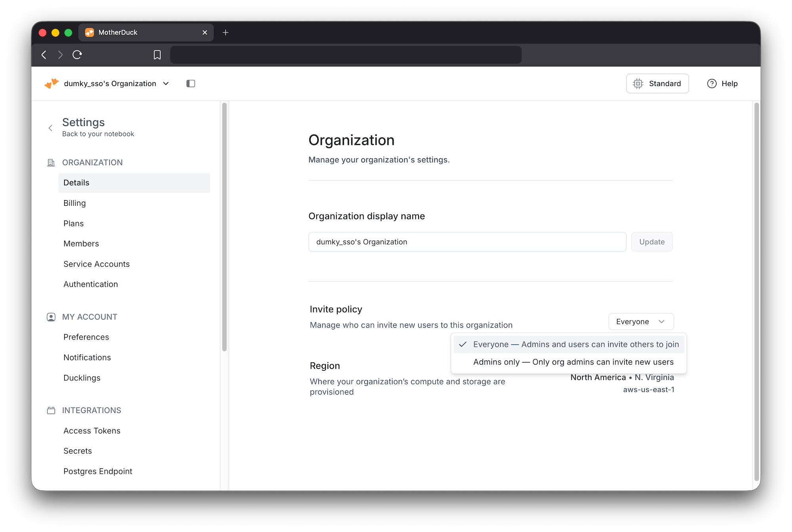Click the 'aws-us-east-1' region text
Image resolution: width=792 pixels, height=532 pixels.
point(649,389)
